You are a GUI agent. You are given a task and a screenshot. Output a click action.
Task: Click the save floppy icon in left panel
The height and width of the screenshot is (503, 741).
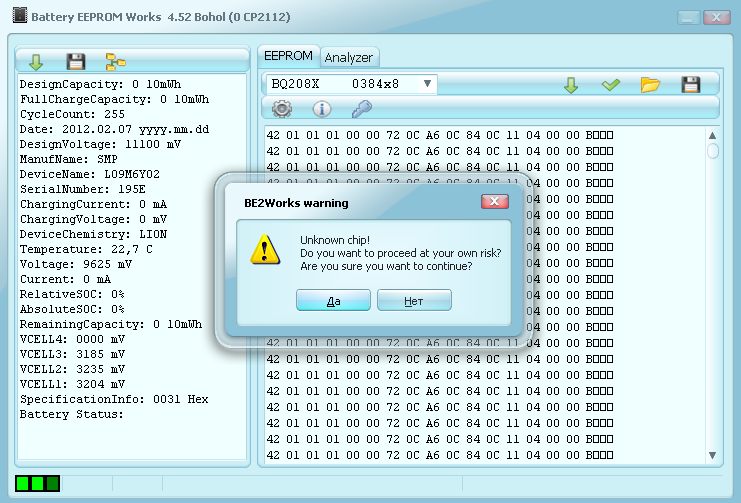tap(76, 62)
